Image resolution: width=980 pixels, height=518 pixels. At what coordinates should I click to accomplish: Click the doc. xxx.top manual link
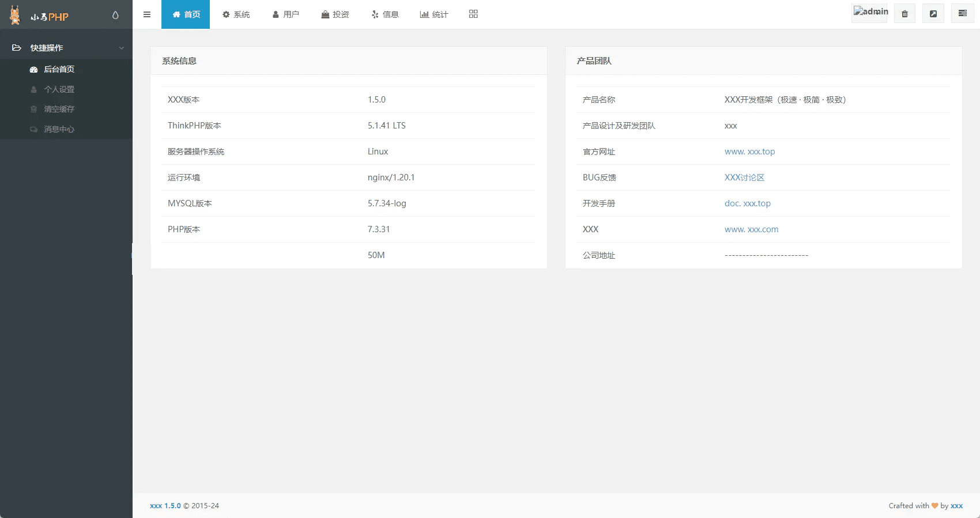(x=747, y=203)
